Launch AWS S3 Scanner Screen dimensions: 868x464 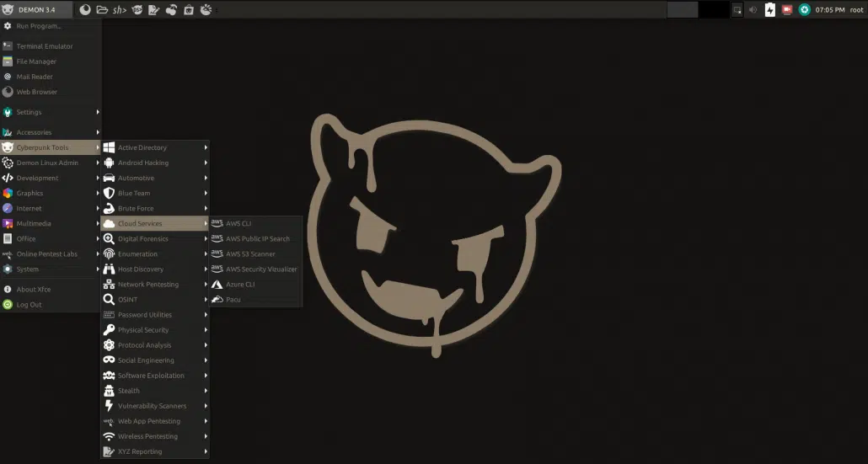click(x=255, y=253)
